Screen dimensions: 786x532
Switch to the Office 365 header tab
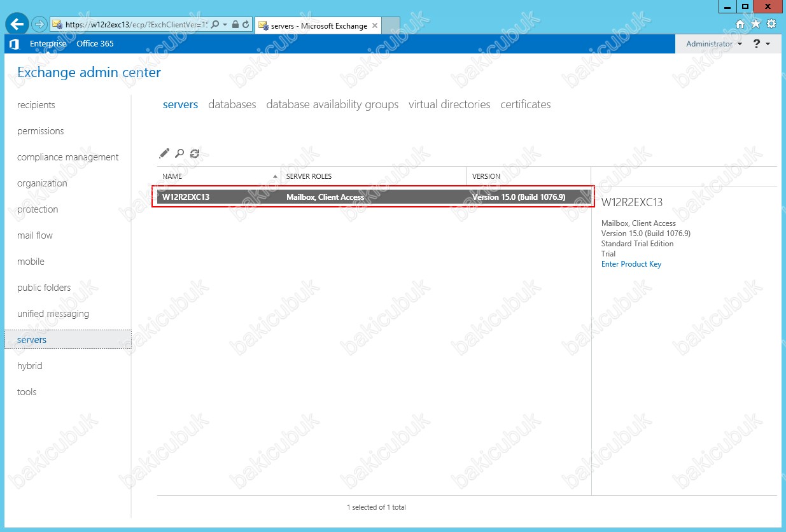(x=95, y=44)
